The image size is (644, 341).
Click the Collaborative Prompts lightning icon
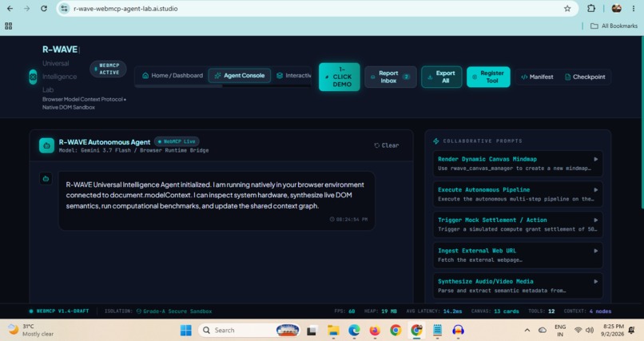[x=435, y=141]
